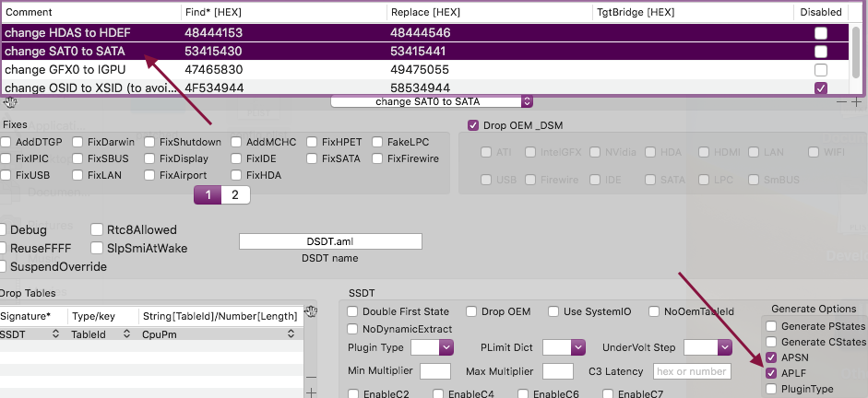Toggle Disabled for GFX0 to IGPU patch
Viewport: 868px width, 398px height.
[x=821, y=70]
